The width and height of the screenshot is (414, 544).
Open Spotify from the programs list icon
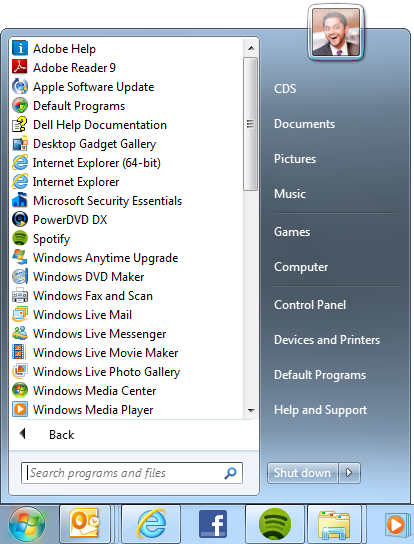pos(20,239)
